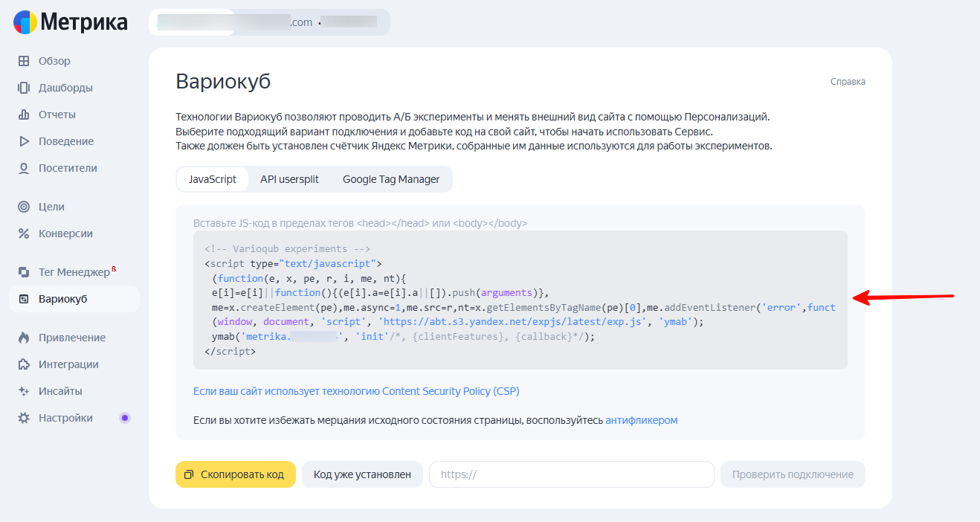The height and width of the screenshot is (522, 980).
Task: Click the Цели target icon
Action: click(x=24, y=207)
